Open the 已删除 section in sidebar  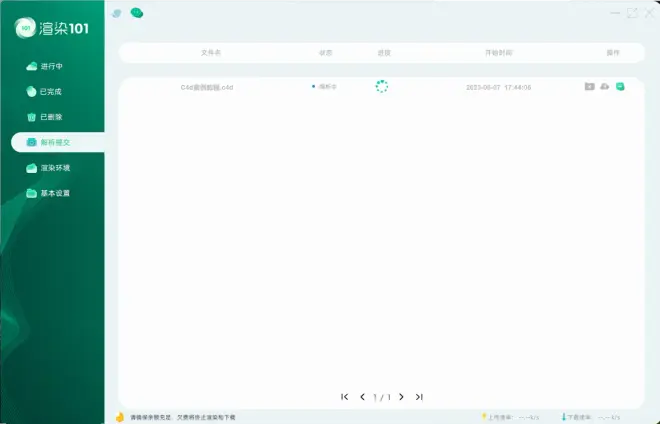pos(44,117)
